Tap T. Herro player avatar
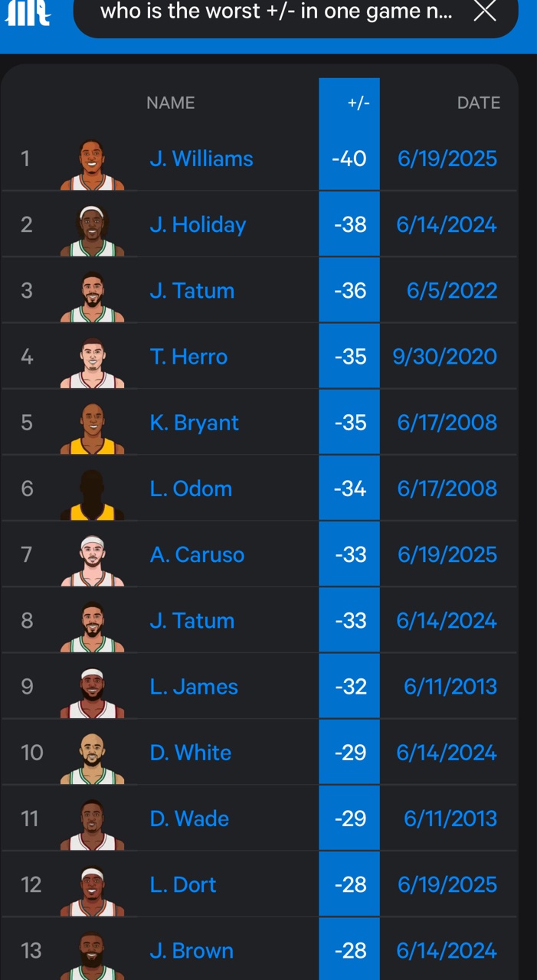The height and width of the screenshot is (980, 537). point(92,362)
